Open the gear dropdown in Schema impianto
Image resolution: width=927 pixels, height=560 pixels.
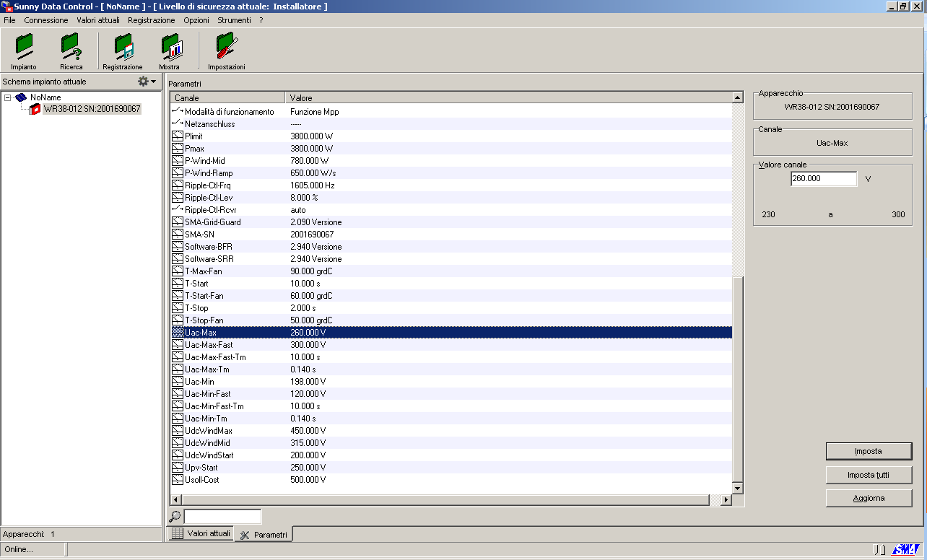click(x=147, y=82)
